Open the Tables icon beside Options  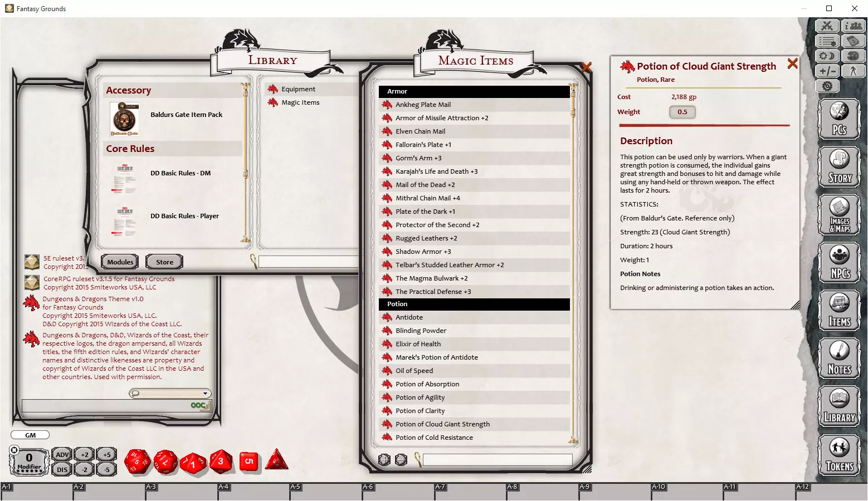(853, 41)
